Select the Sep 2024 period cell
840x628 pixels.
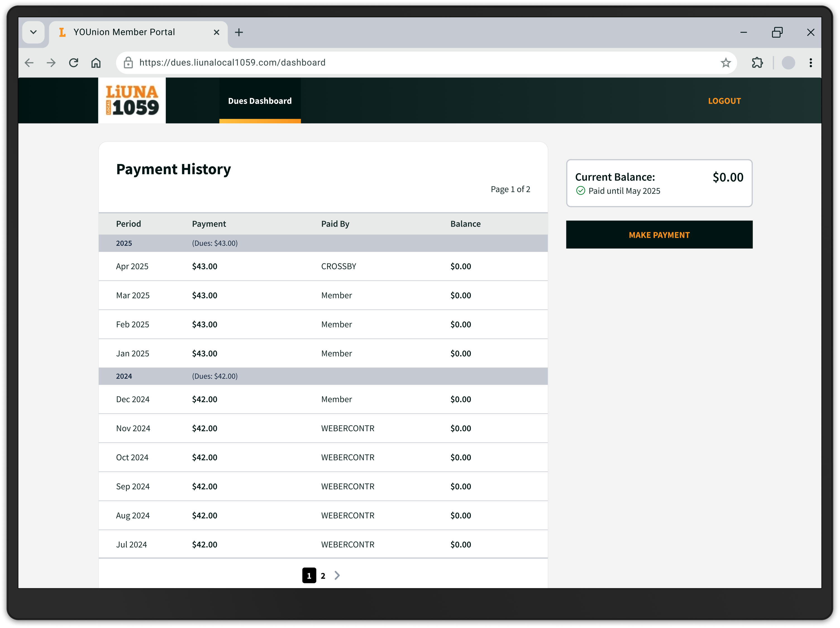[133, 486]
